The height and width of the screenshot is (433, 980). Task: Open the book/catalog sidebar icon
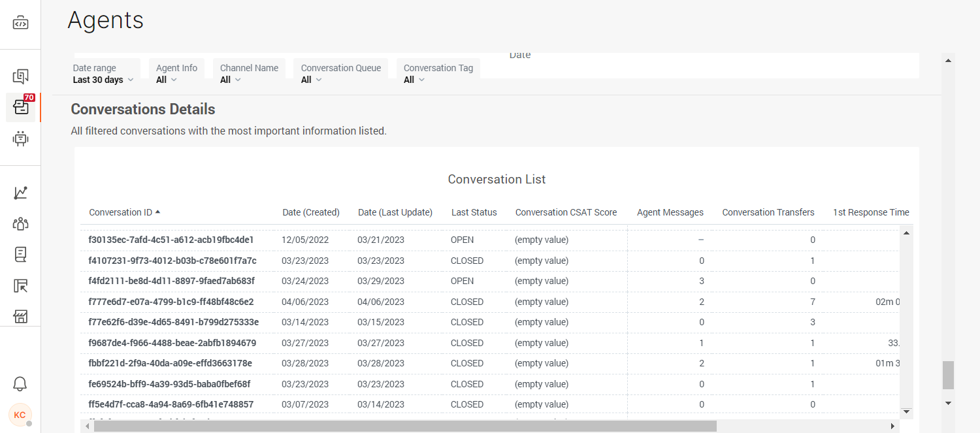tap(20, 254)
